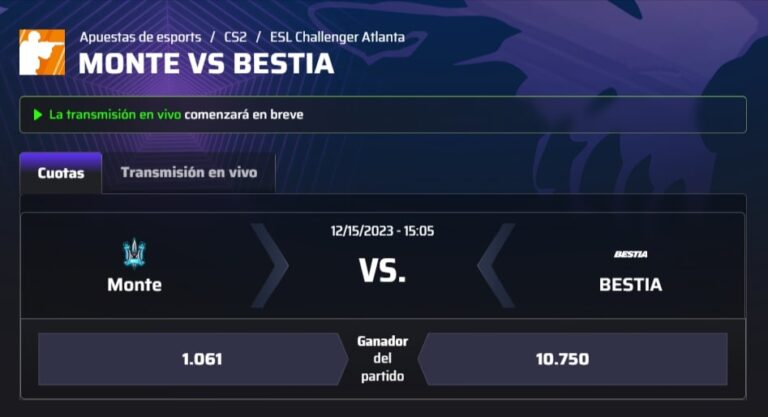Click the Monte team logo

tap(134, 253)
